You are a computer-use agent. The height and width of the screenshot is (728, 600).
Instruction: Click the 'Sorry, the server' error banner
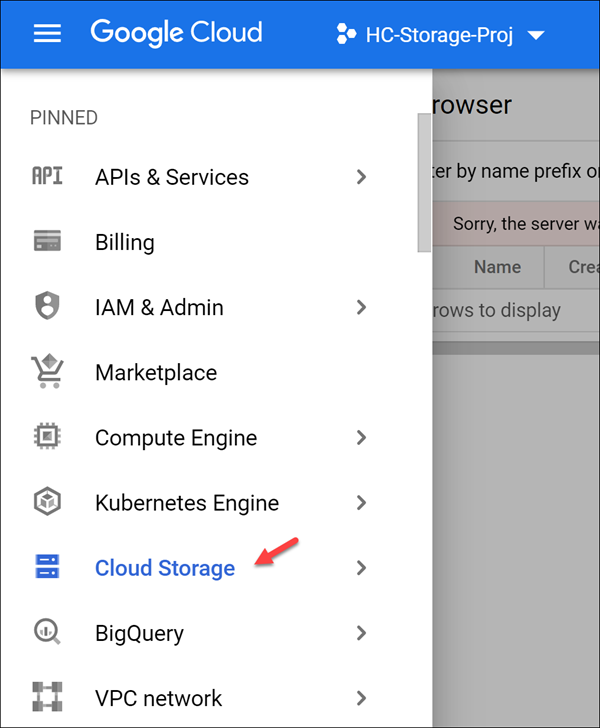tap(516, 223)
